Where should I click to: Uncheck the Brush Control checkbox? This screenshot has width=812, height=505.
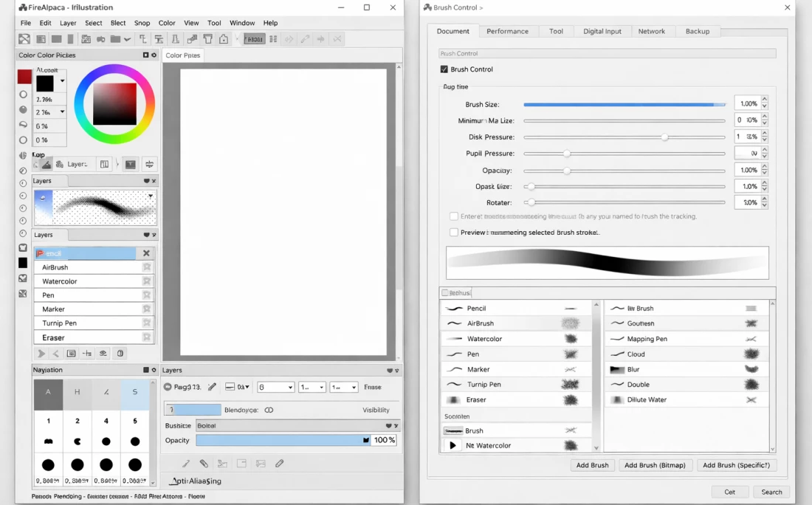[x=444, y=69]
